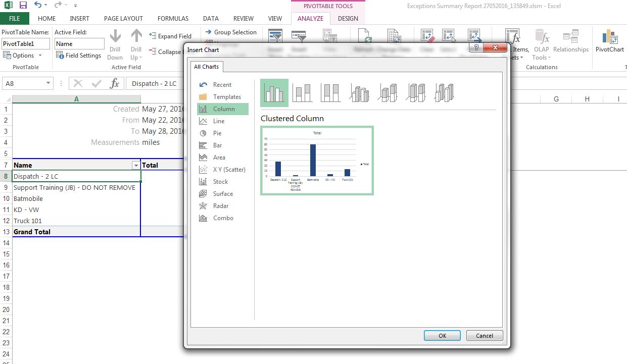Select cell Batmobile
The width and height of the screenshot is (627, 364).
76,198
